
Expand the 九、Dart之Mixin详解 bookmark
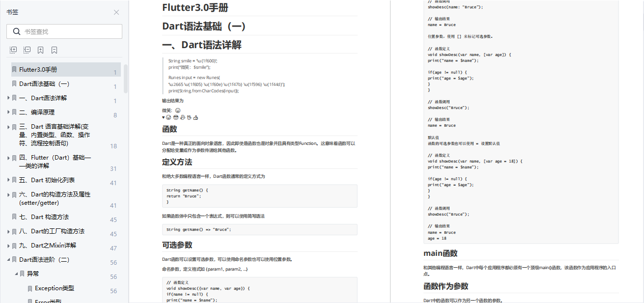coord(8,245)
